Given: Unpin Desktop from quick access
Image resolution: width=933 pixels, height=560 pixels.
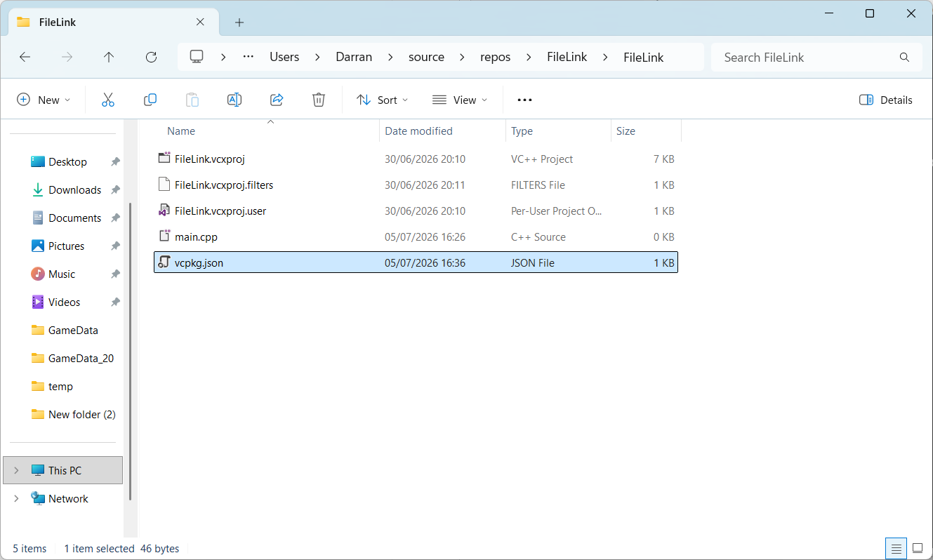Looking at the screenshot, I should click(x=115, y=162).
